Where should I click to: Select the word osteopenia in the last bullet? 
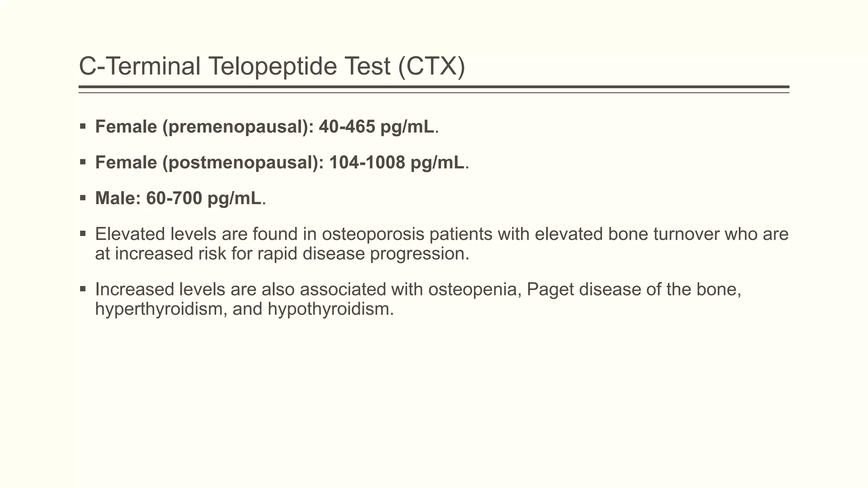475,290
